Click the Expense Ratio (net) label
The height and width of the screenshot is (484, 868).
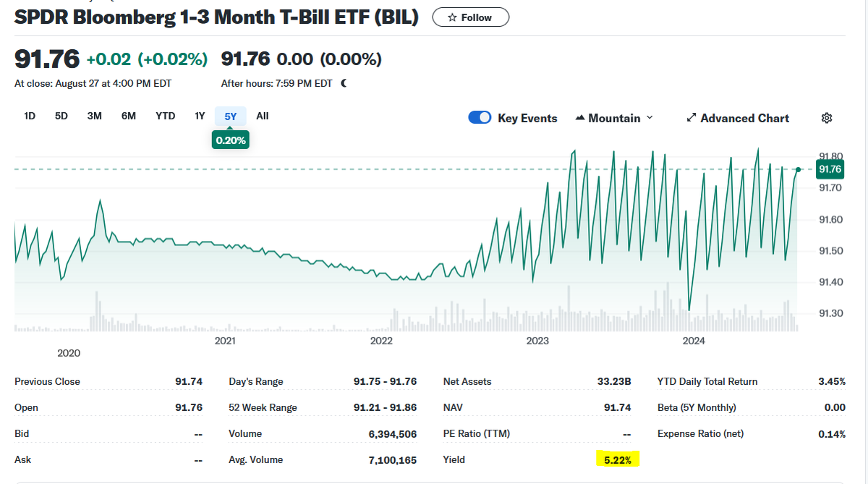pyautogui.click(x=700, y=433)
